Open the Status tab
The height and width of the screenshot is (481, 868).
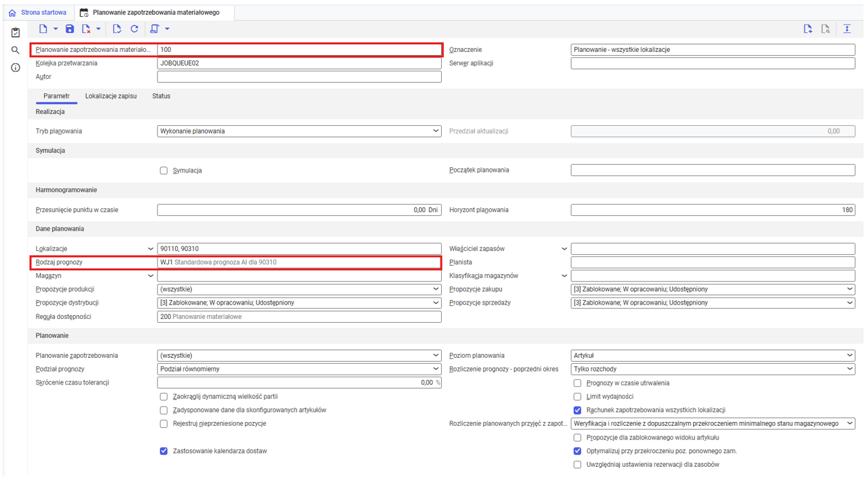coord(161,96)
